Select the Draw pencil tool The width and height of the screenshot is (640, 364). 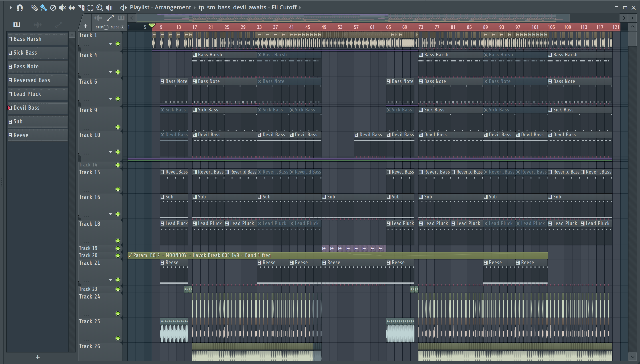click(34, 8)
